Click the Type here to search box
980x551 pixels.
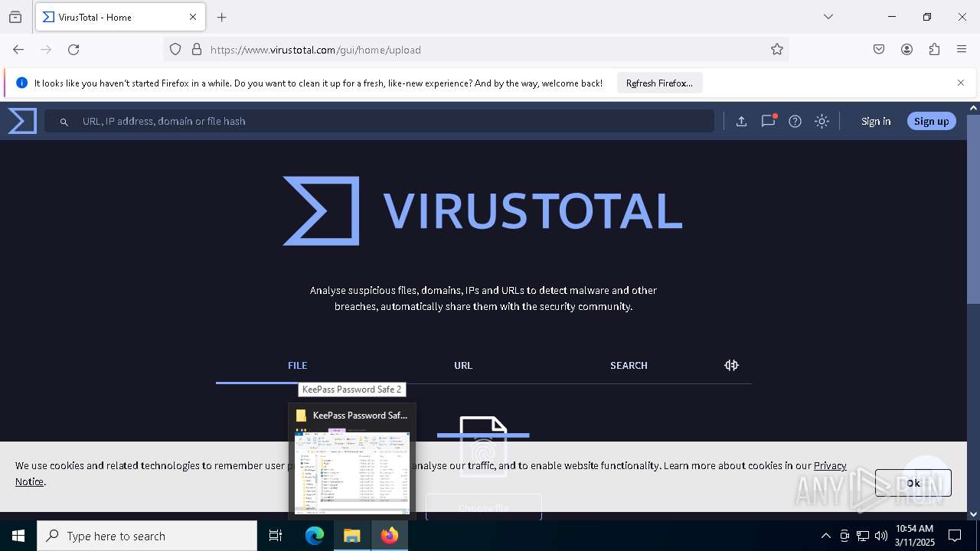(147, 536)
